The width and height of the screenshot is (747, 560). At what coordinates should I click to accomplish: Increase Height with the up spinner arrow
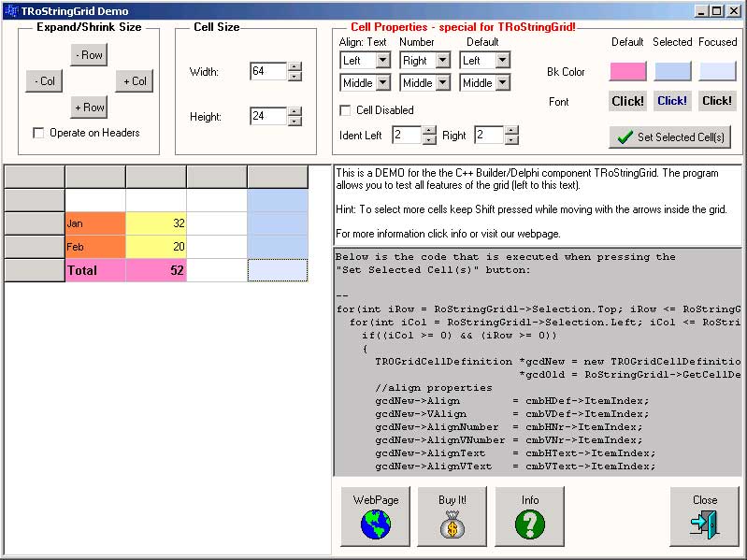click(294, 111)
